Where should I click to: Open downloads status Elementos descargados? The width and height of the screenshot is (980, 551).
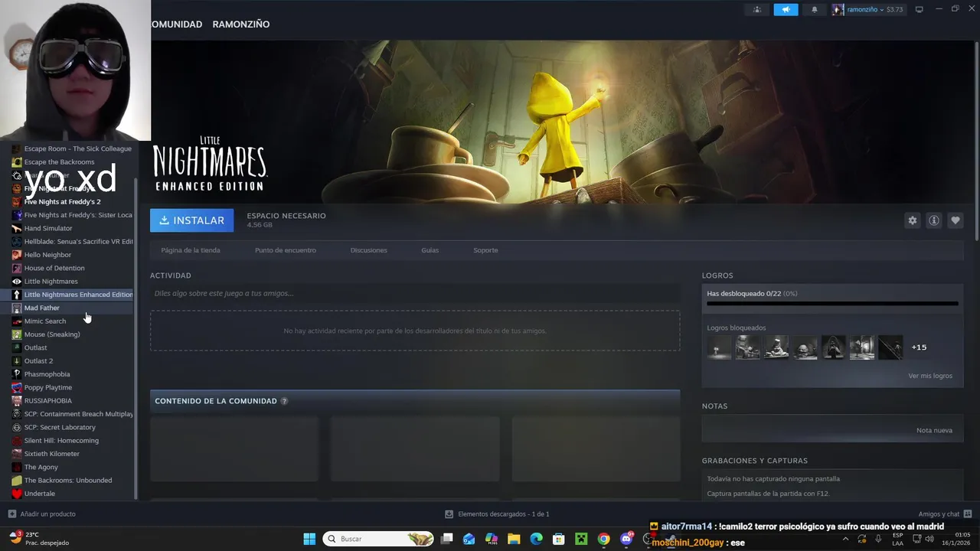[x=497, y=514]
